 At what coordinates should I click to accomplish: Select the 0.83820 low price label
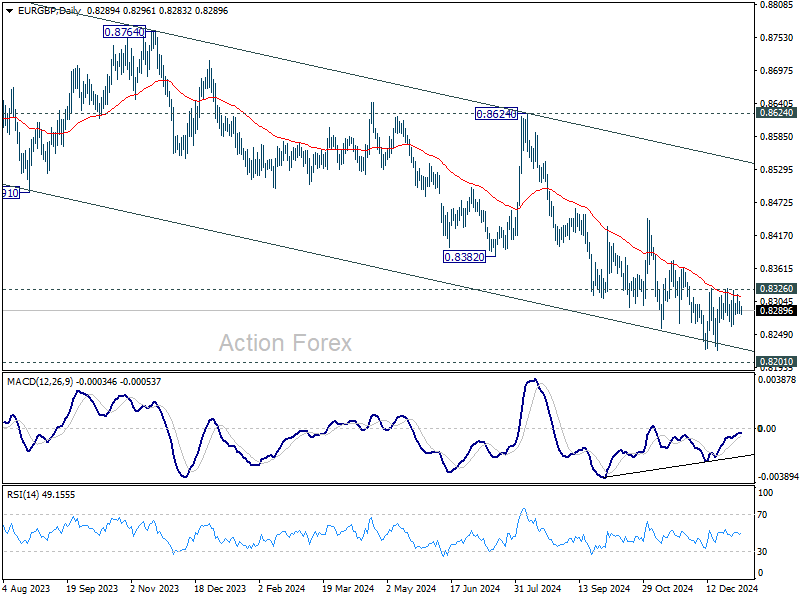pos(464,257)
